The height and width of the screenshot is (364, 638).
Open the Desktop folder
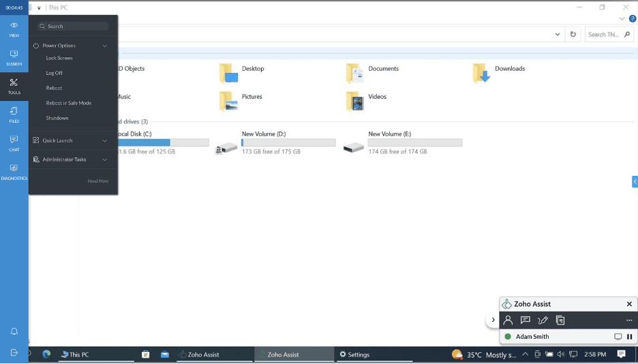coord(242,72)
